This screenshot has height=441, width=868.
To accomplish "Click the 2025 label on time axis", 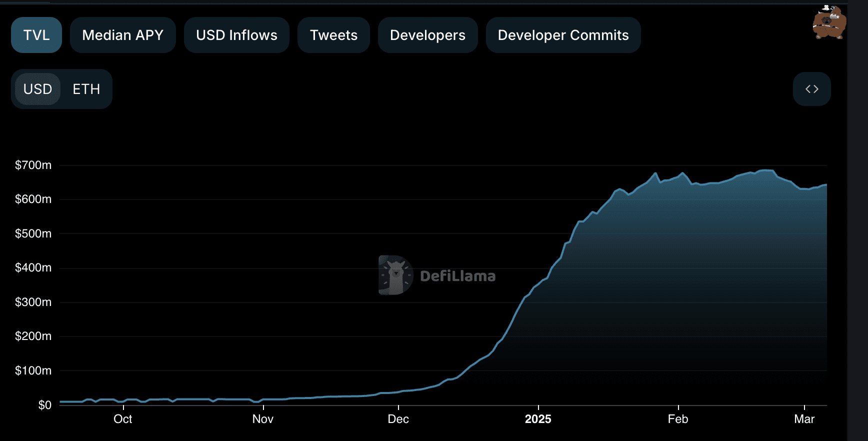I will coord(538,419).
